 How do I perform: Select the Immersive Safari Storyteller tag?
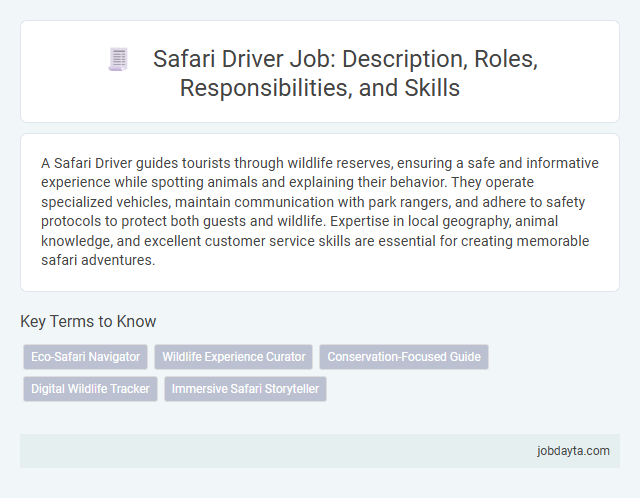(245, 389)
